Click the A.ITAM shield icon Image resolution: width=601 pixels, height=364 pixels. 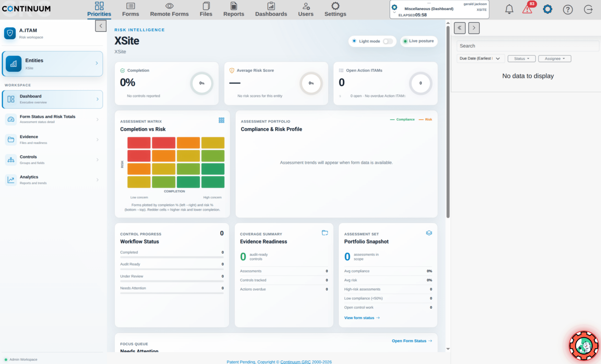click(10, 33)
